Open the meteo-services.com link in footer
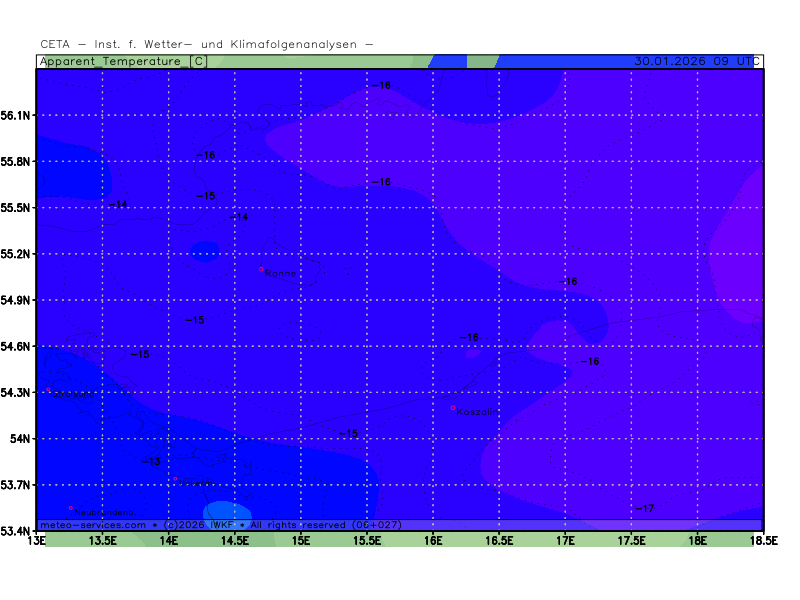Screen dimensions: 800x600 pyautogui.click(x=93, y=525)
